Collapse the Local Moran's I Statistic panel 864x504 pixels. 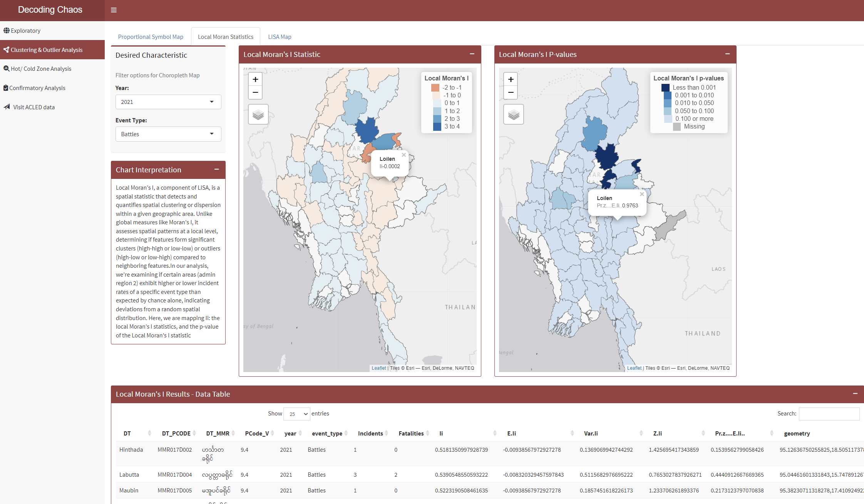coord(472,54)
